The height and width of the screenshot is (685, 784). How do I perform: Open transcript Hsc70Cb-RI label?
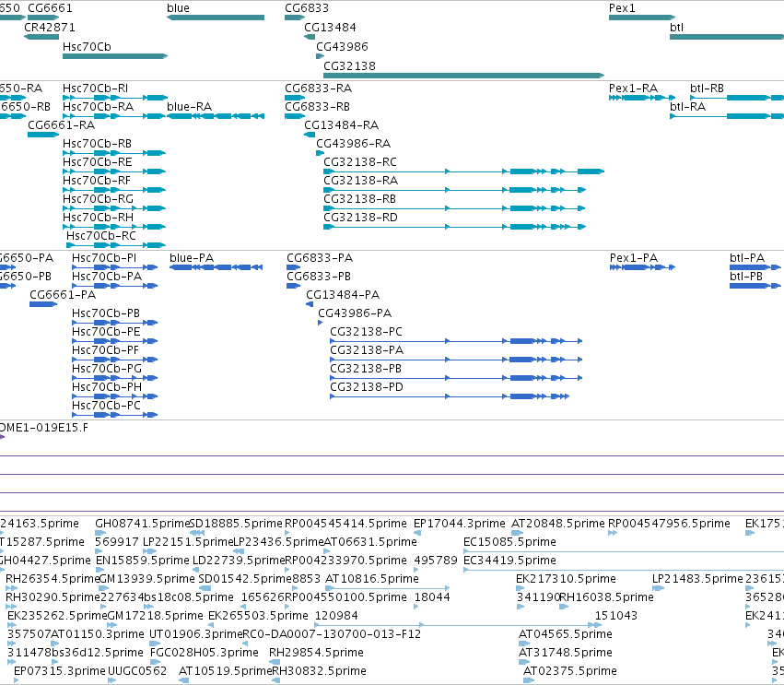click(96, 89)
